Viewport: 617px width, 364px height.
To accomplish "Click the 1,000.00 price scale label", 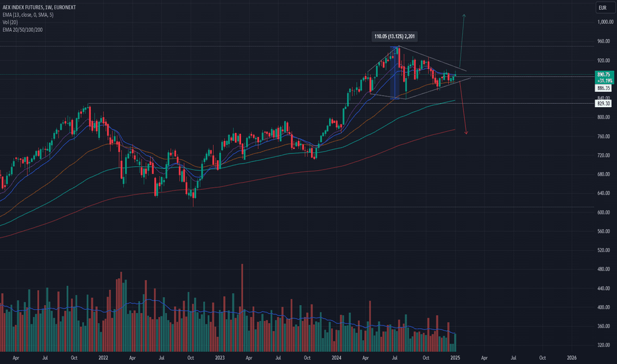I will tap(605, 22).
